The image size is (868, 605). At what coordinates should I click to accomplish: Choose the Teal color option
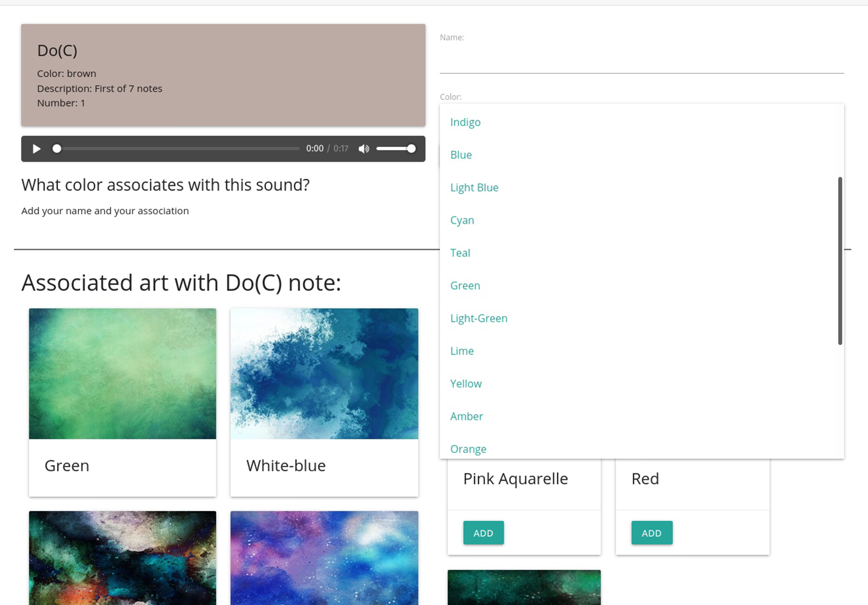(641, 253)
